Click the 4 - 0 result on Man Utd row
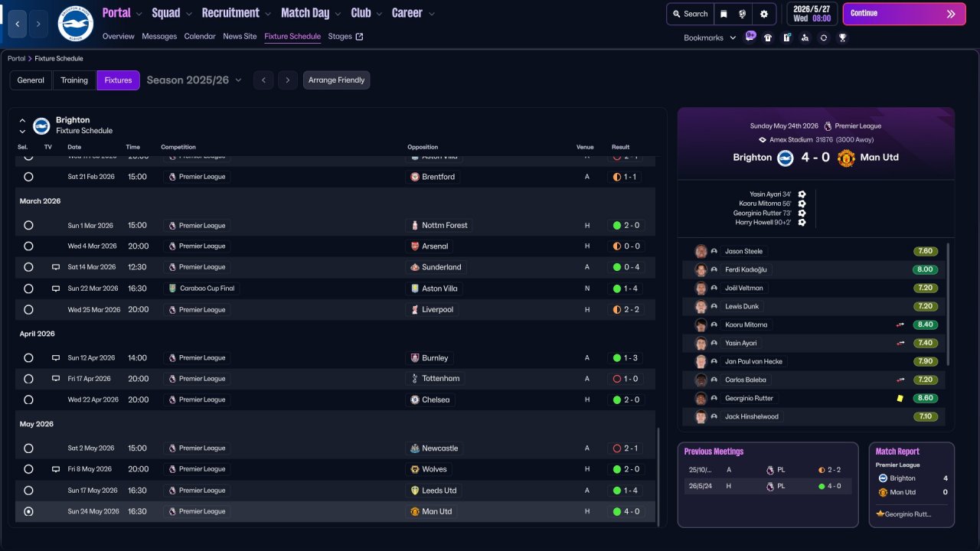 (627, 511)
